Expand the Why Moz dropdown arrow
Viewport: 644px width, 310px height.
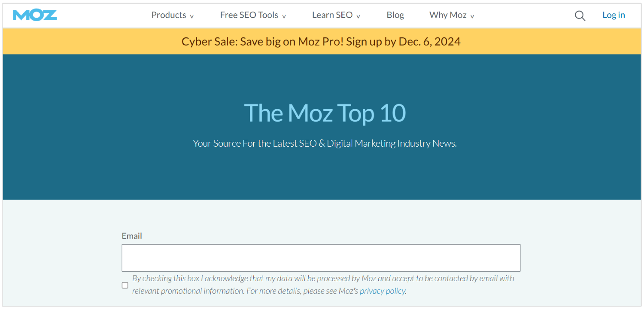click(x=472, y=17)
